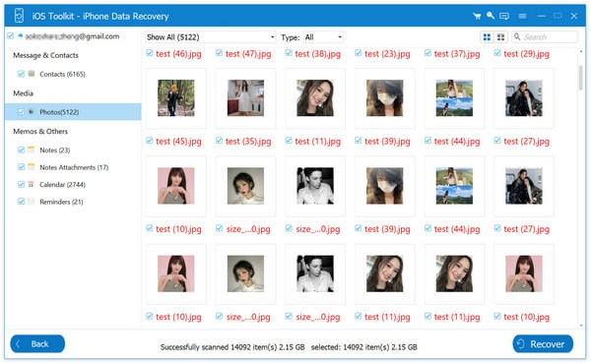The image size is (591, 364).
Task: Uncheck the Photos(5122) checkbox
Action: pos(21,112)
